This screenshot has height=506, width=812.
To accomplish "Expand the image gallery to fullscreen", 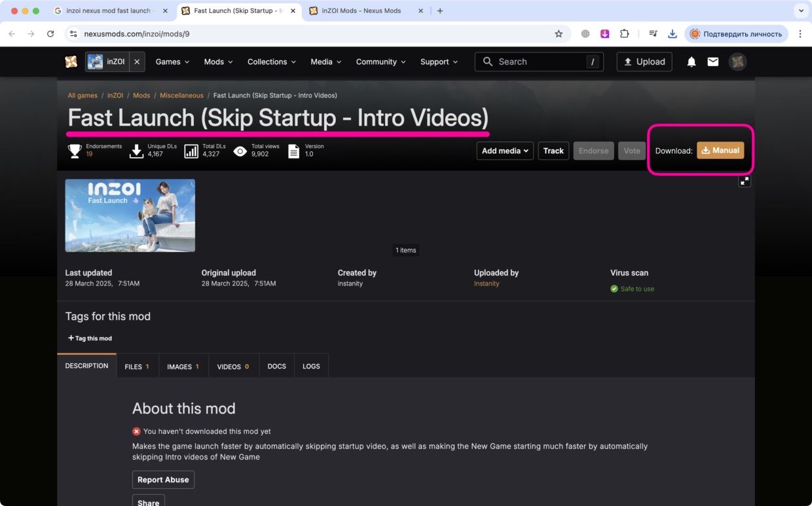I will 745,181.
